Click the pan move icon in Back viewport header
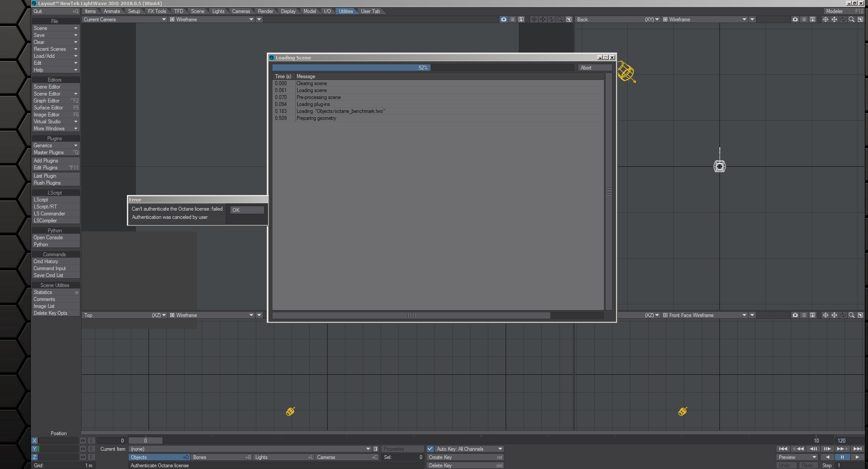Image resolution: width=868 pixels, height=469 pixels. (x=834, y=20)
